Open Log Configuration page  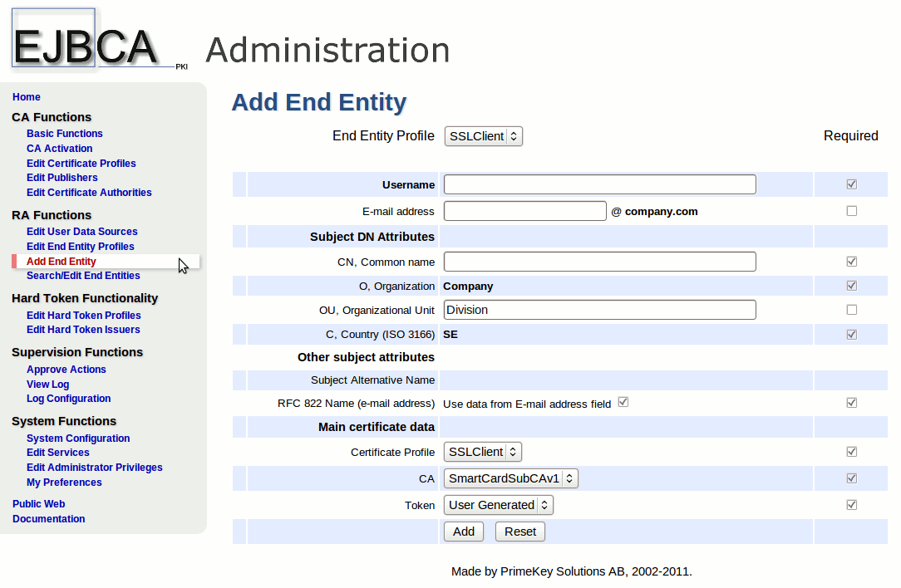coord(68,399)
